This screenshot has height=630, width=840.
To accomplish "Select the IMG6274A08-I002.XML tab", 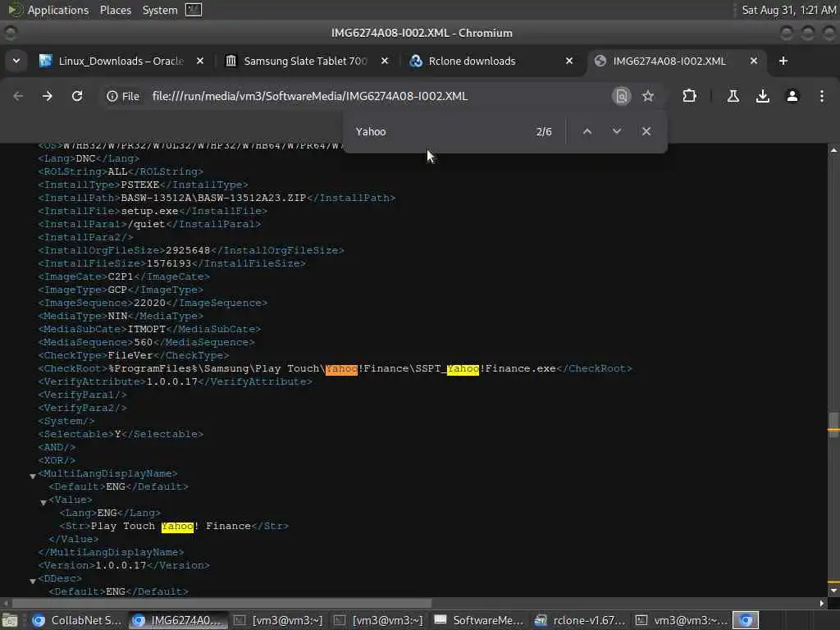I will 669,61.
